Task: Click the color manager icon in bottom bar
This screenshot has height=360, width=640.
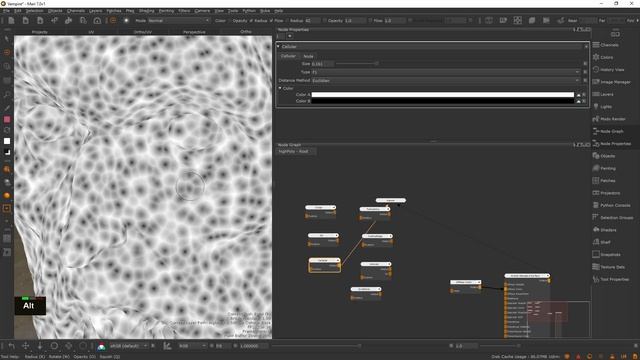Action: (101, 347)
